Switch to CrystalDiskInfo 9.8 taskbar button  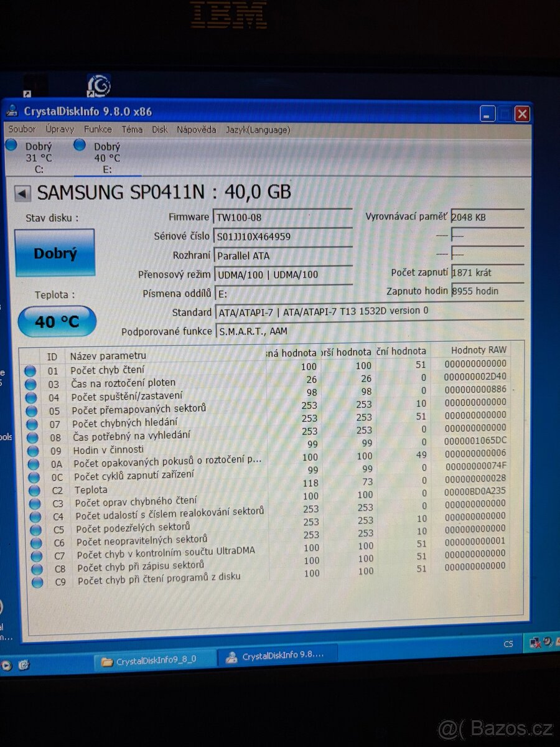278,656
